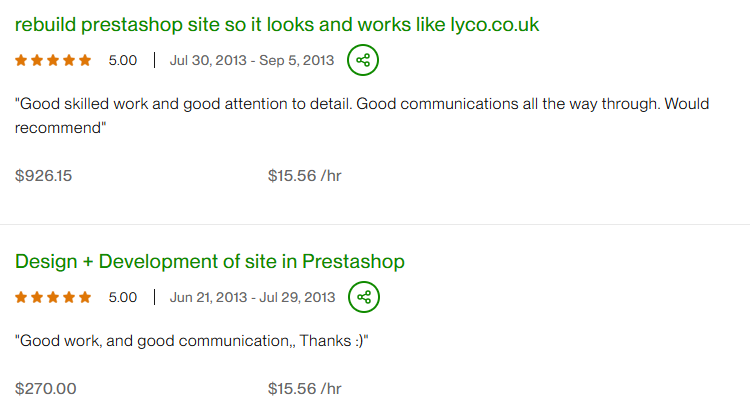Click middle star of the lyco.co.uk rebuild rating
The height and width of the screenshot is (415, 750).
53,60
